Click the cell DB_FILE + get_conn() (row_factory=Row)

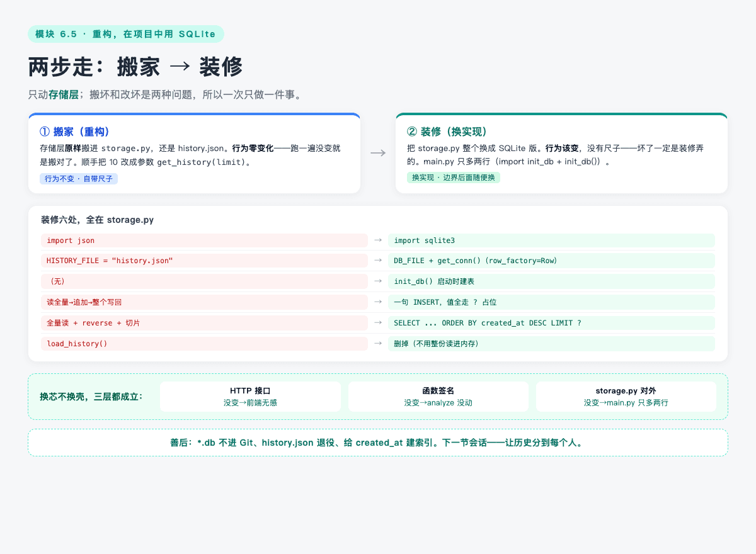coord(551,261)
